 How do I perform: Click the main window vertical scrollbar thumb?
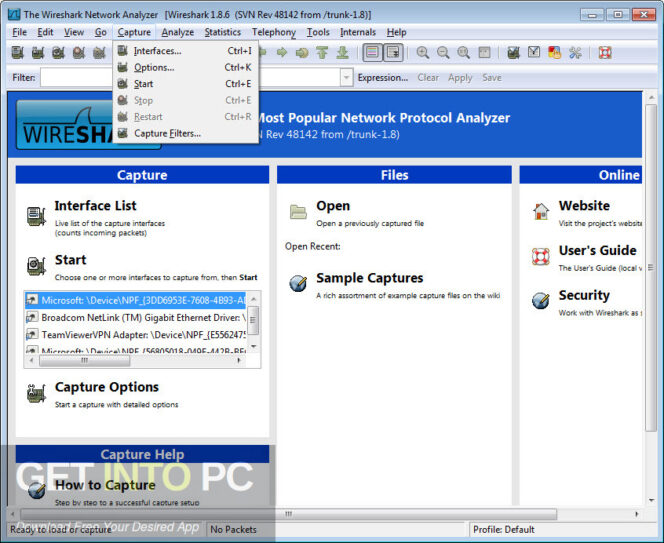coord(651,268)
